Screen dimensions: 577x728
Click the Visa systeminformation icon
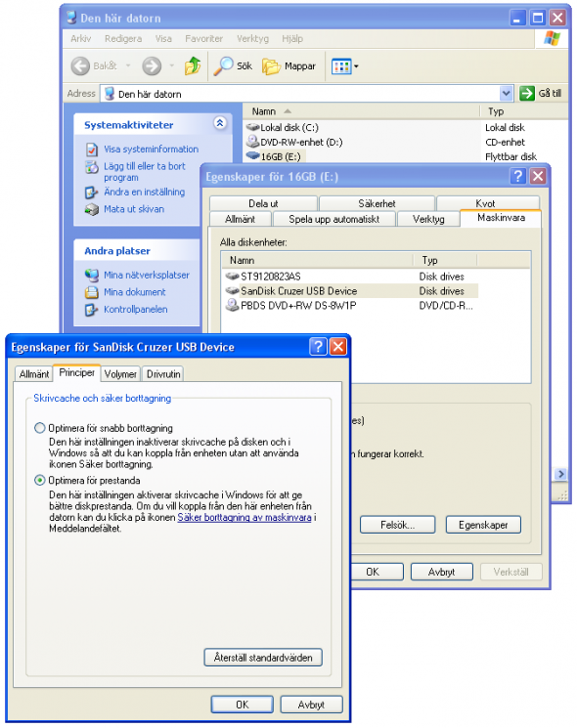(x=92, y=150)
